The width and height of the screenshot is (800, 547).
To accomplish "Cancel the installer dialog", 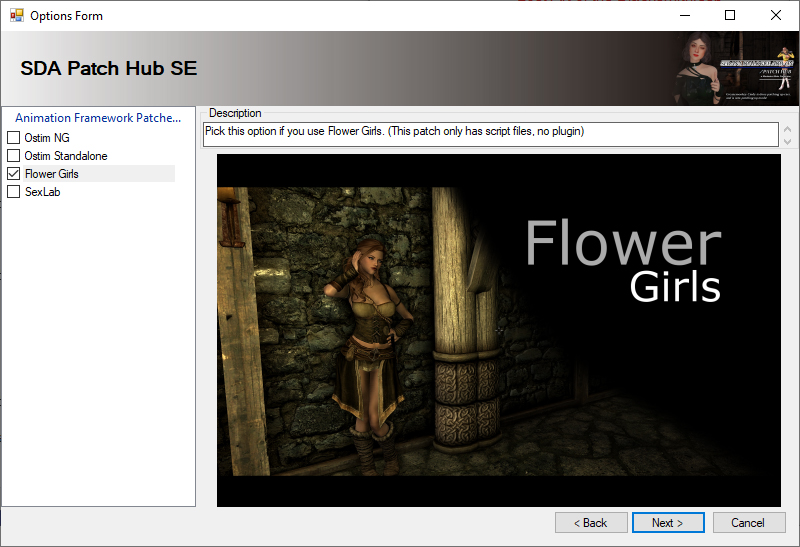I will coord(748,523).
